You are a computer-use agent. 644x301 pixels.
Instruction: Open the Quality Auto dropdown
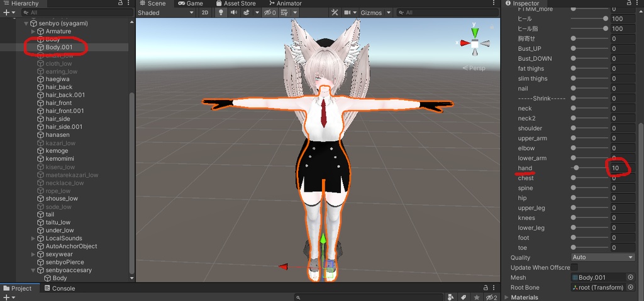pyautogui.click(x=603, y=257)
